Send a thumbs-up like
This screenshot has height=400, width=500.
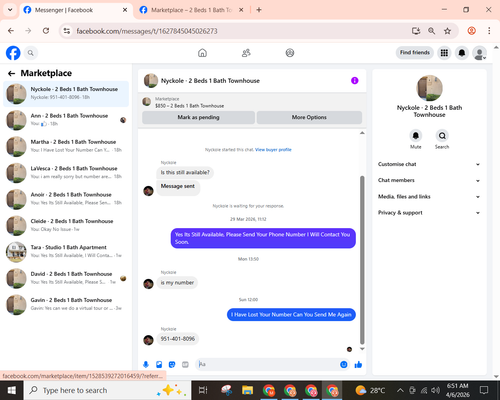tap(358, 364)
